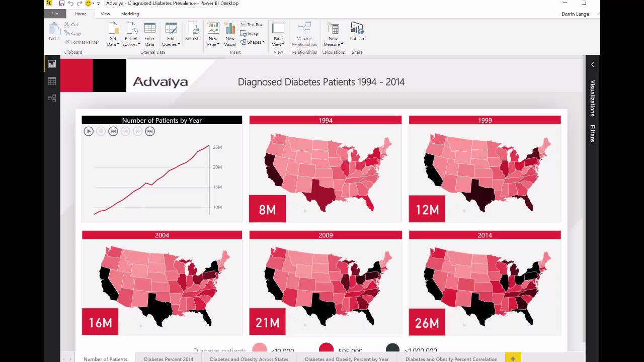Open the Shapes dropdown
This screenshot has height=362, width=644.
[252, 42]
